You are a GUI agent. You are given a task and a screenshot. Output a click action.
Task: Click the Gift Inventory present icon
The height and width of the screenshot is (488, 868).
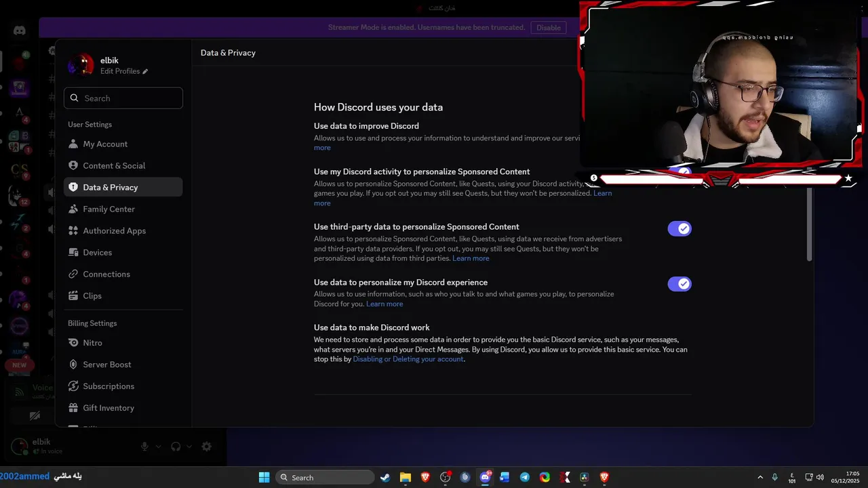click(73, 407)
